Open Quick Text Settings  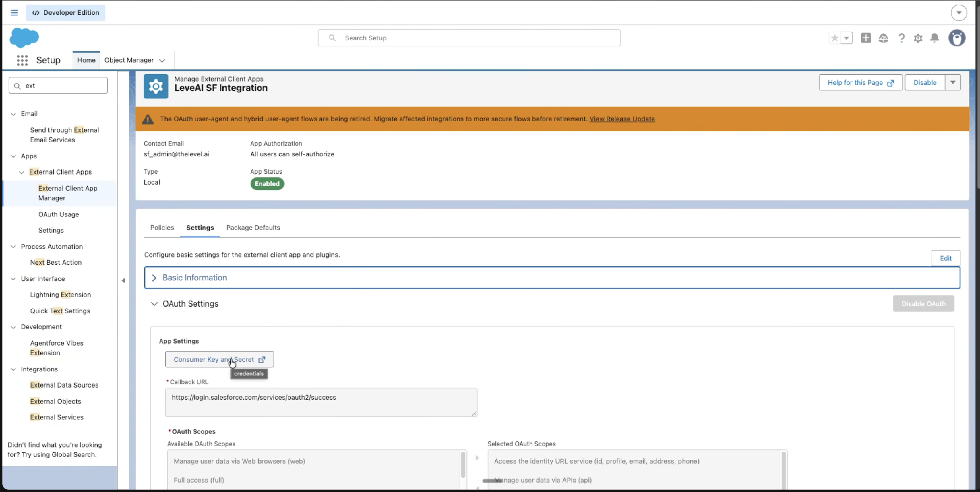[x=60, y=311]
